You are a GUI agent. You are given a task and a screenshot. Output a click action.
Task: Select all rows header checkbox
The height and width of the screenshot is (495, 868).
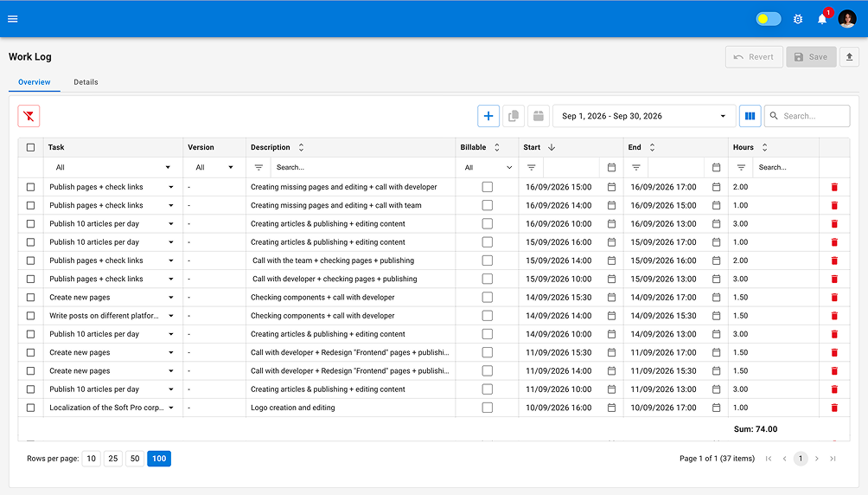click(30, 147)
